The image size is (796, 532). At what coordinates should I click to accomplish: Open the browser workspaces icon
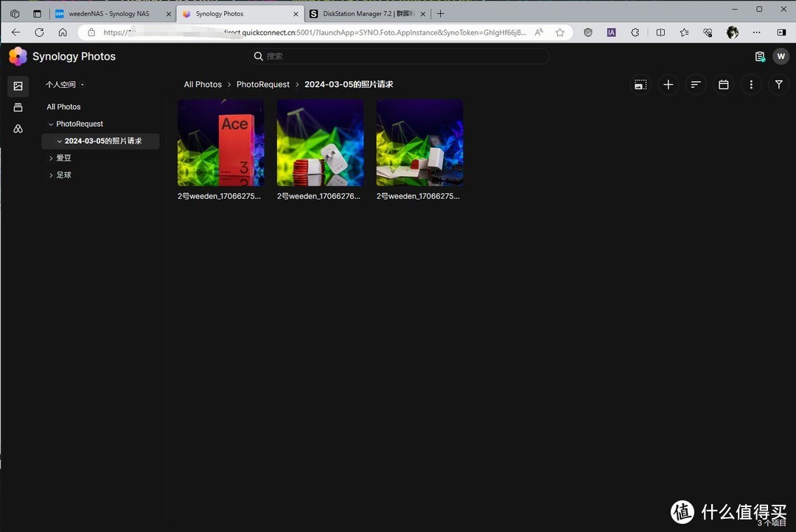[x=15, y=14]
